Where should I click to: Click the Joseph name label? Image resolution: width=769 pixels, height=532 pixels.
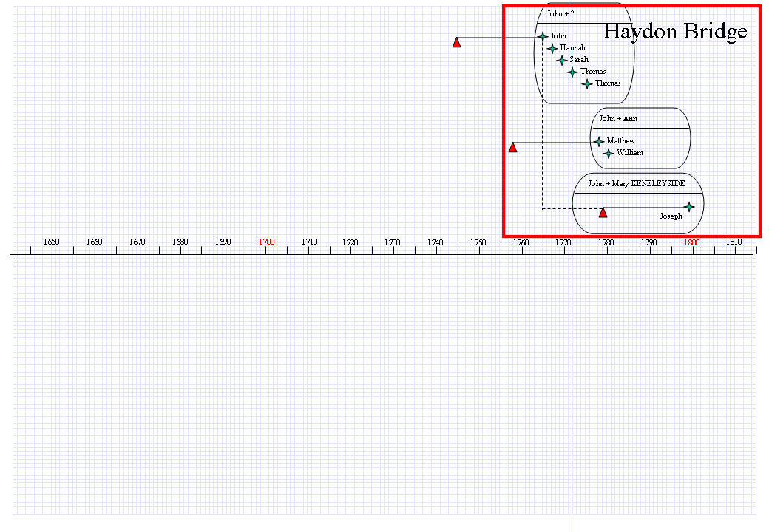pos(671,216)
